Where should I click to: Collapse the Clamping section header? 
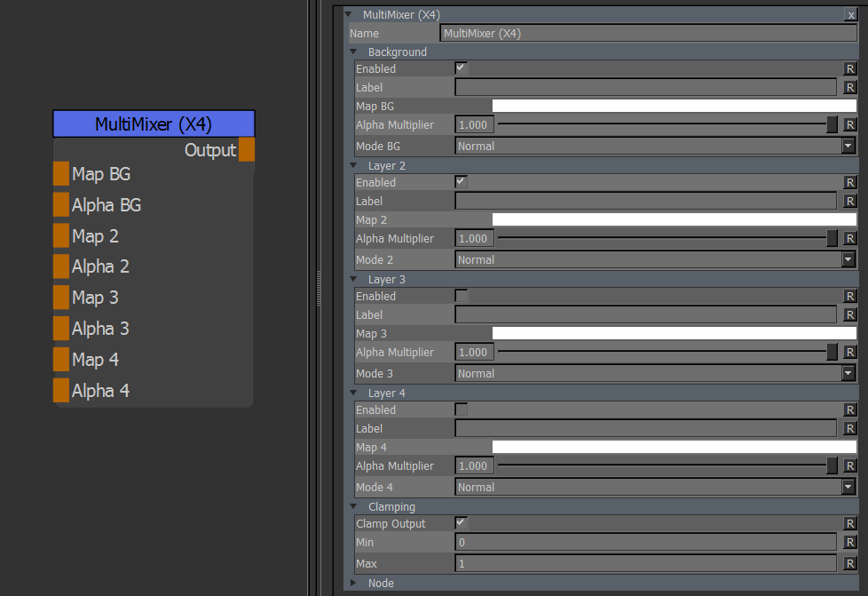(354, 507)
